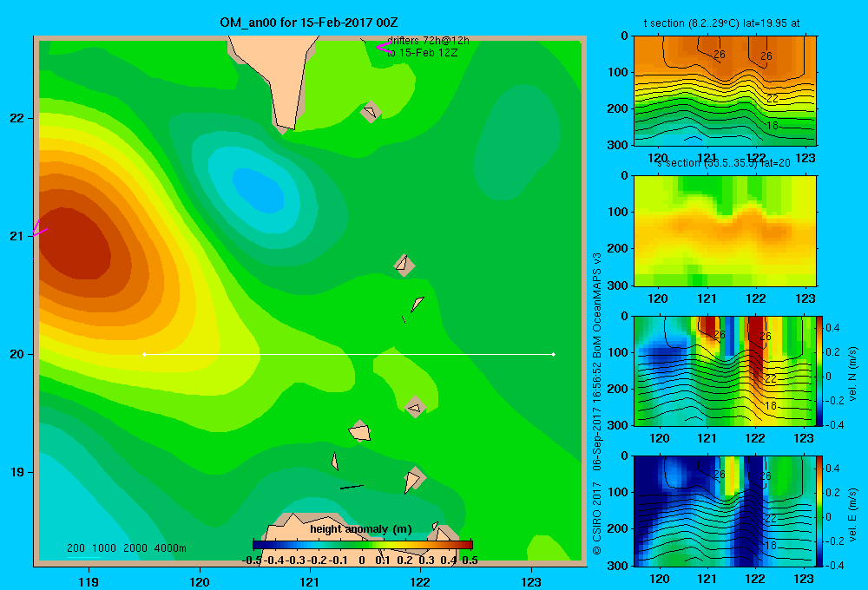The image size is (868, 590).
Task: Select the magenta drifter marker at latitude 21 edge
Action: [39, 228]
